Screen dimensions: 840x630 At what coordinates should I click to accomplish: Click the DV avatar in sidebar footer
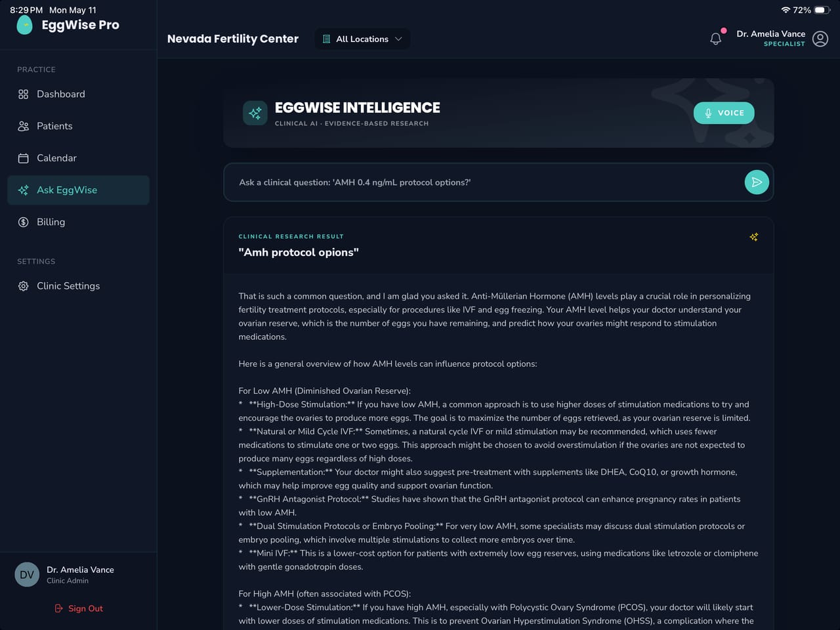pos(27,575)
